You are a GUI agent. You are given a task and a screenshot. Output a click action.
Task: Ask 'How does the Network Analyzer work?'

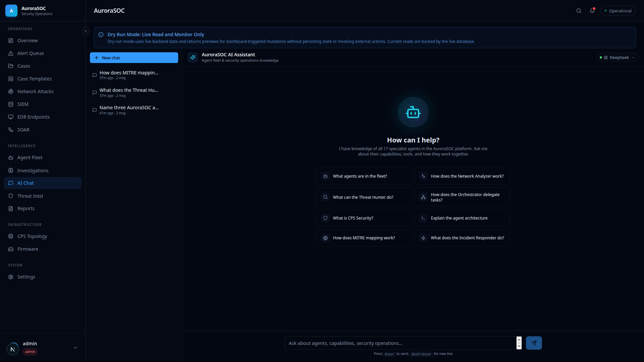[462, 176]
